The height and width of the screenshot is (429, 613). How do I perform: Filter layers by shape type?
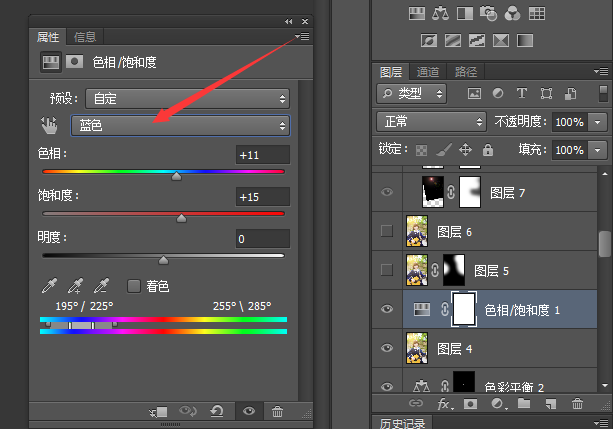[x=546, y=93]
